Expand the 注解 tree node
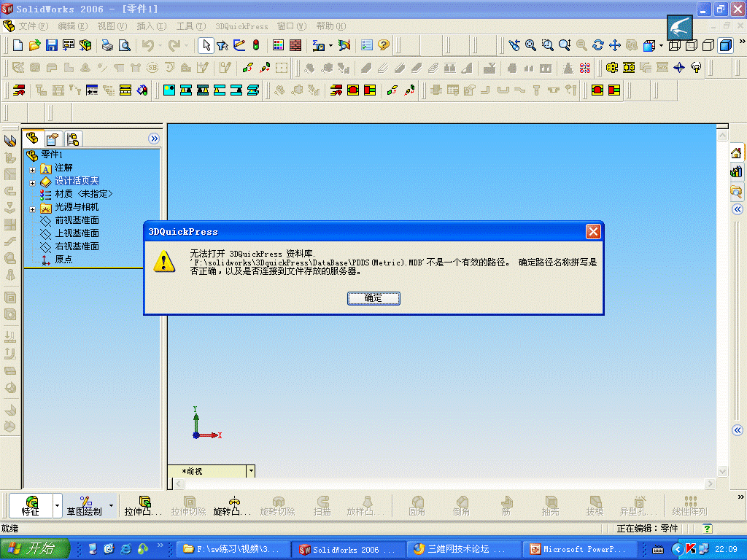This screenshot has width=747, height=560. click(x=32, y=169)
